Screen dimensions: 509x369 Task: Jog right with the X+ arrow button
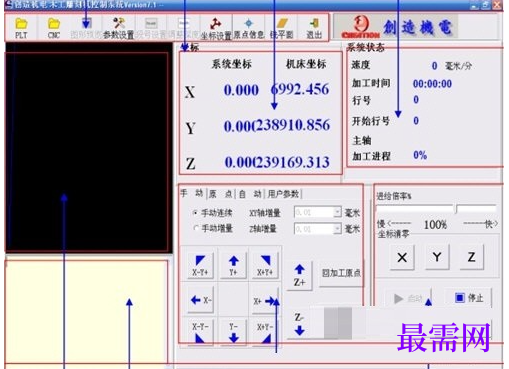coord(265,301)
